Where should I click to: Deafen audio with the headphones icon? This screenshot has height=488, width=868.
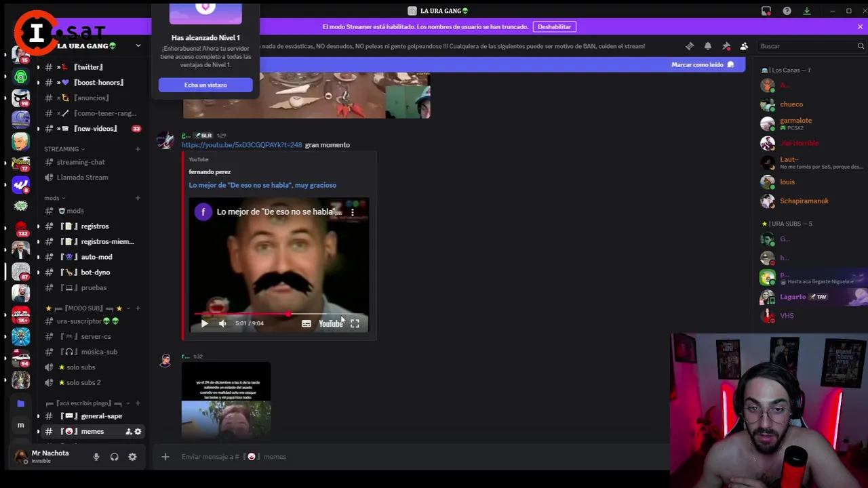click(114, 457)
